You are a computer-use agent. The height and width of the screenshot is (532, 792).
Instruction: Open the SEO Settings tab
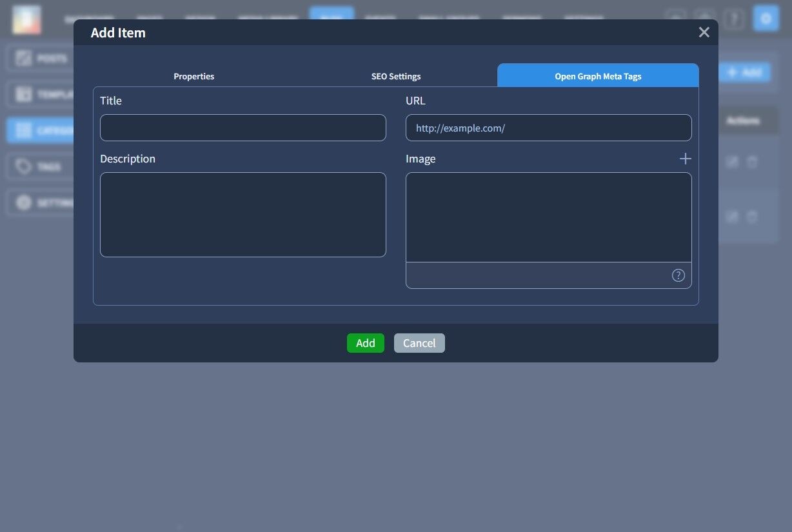click(x=396, y=76)
